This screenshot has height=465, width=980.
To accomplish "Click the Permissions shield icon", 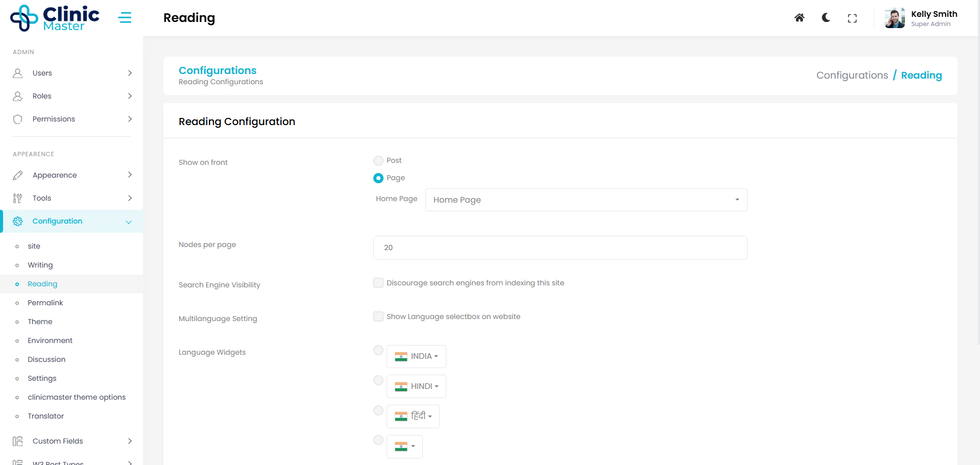I will click(18, 119).
